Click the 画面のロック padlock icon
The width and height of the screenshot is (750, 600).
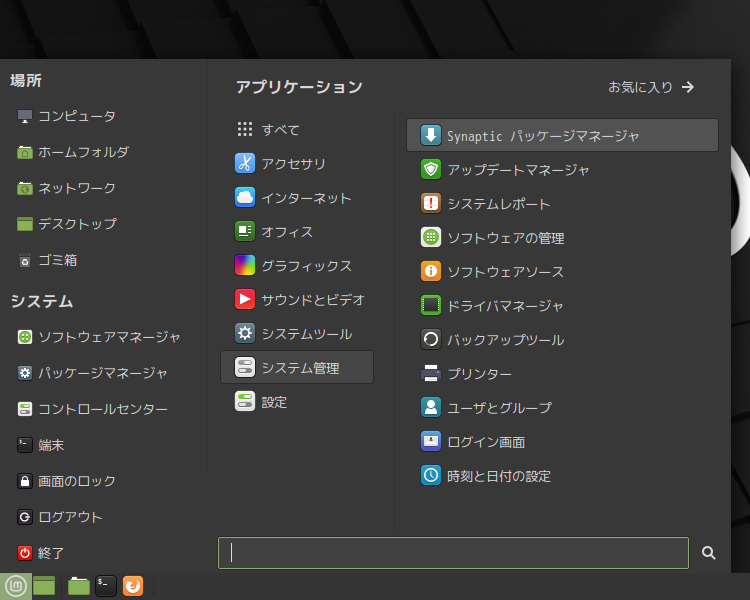tap(25, 481)
